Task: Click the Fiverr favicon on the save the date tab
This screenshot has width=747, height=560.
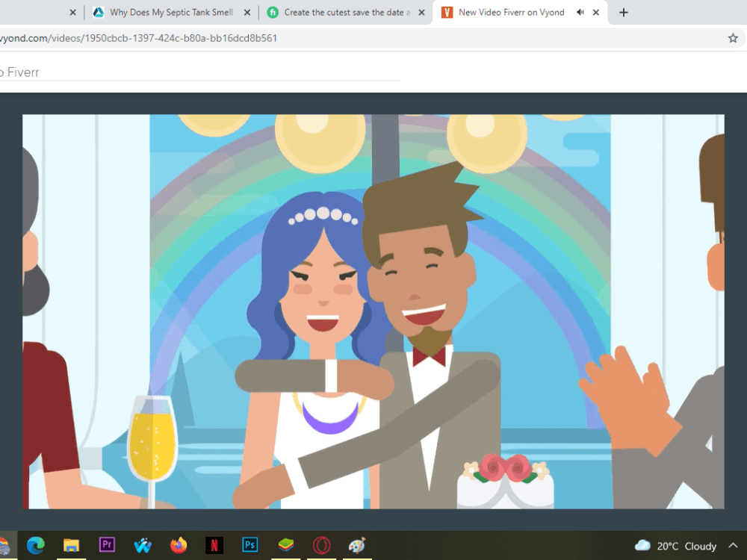Action: [273, 13]
